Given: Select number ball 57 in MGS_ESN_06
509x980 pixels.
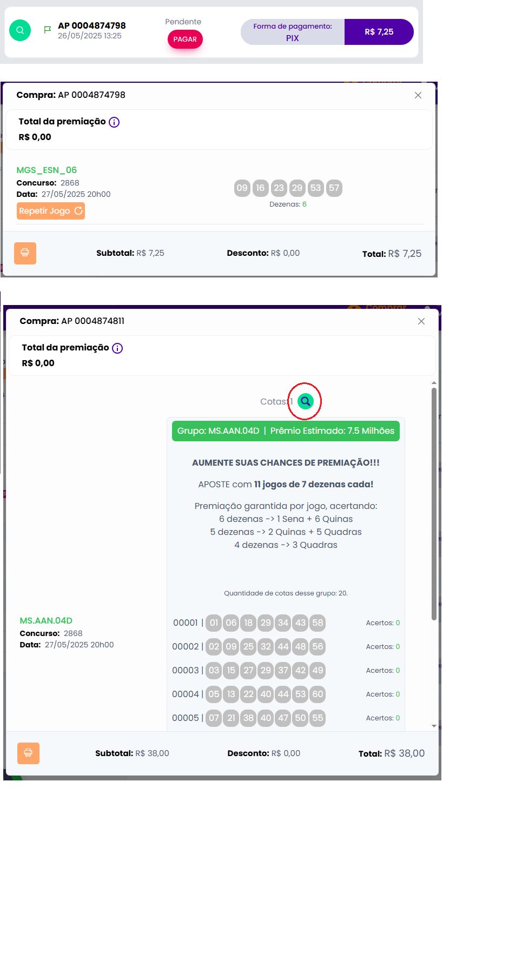Looking at the screenshot, I should pos(334,188).
